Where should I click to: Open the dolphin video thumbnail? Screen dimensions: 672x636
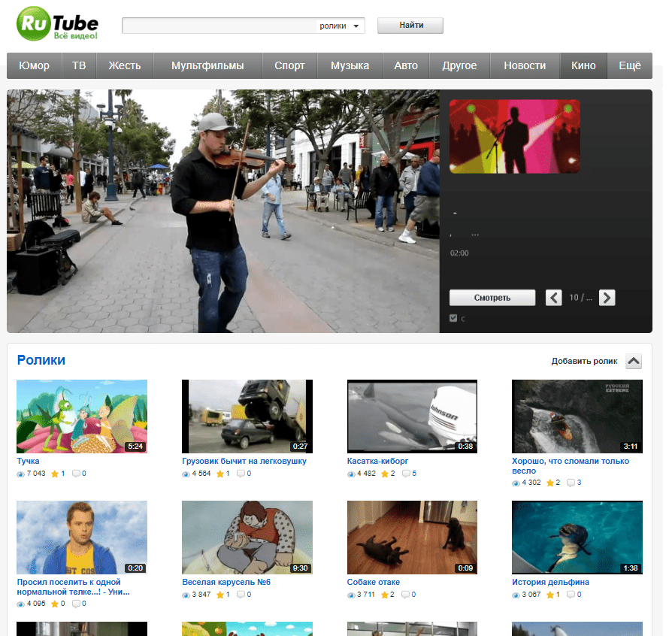(x=577, y=538)
